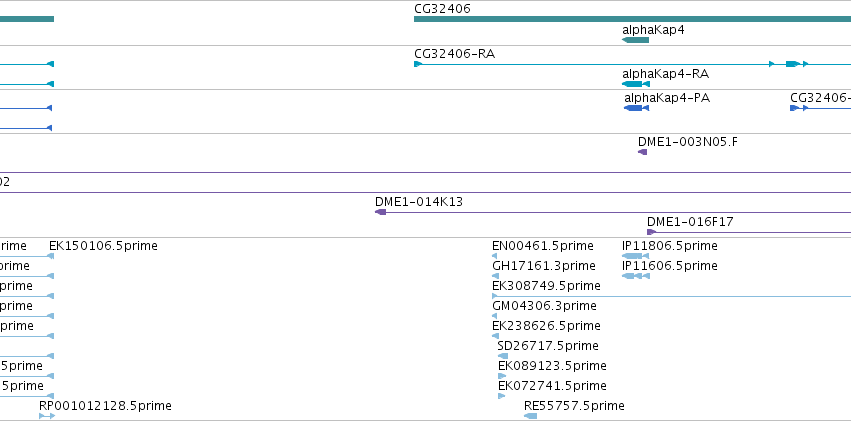Click the GH17161.3prime EST label
The width and height of the screenshot is (851, 421).
[543, 266]
